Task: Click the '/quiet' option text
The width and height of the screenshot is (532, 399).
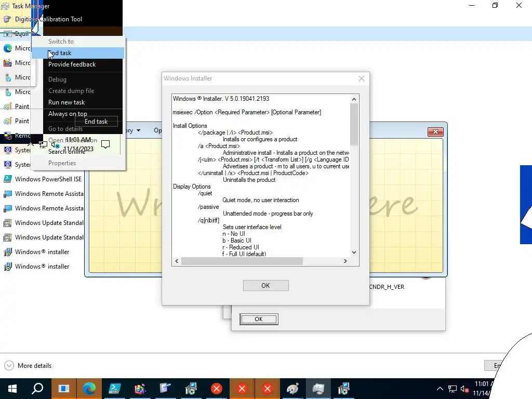Action: [205, 193]
